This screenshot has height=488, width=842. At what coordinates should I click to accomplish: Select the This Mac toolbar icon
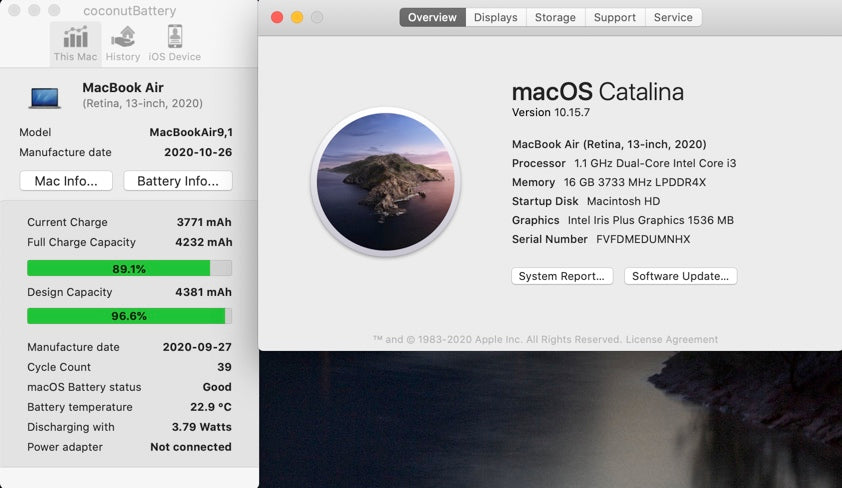coord(75,43)
